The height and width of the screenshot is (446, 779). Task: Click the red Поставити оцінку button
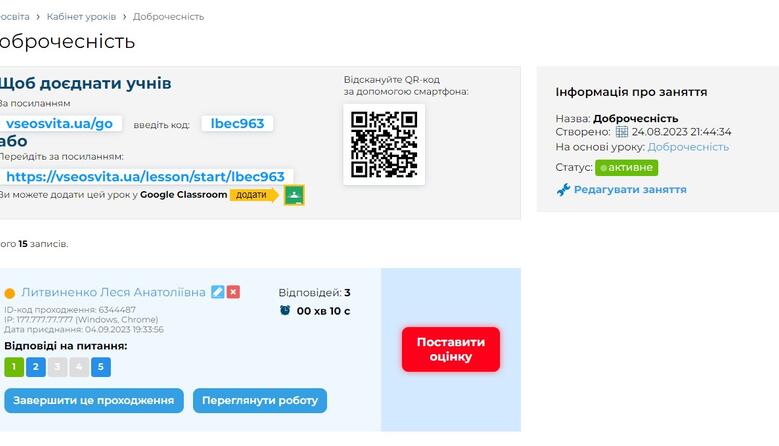tap(451, 349)
